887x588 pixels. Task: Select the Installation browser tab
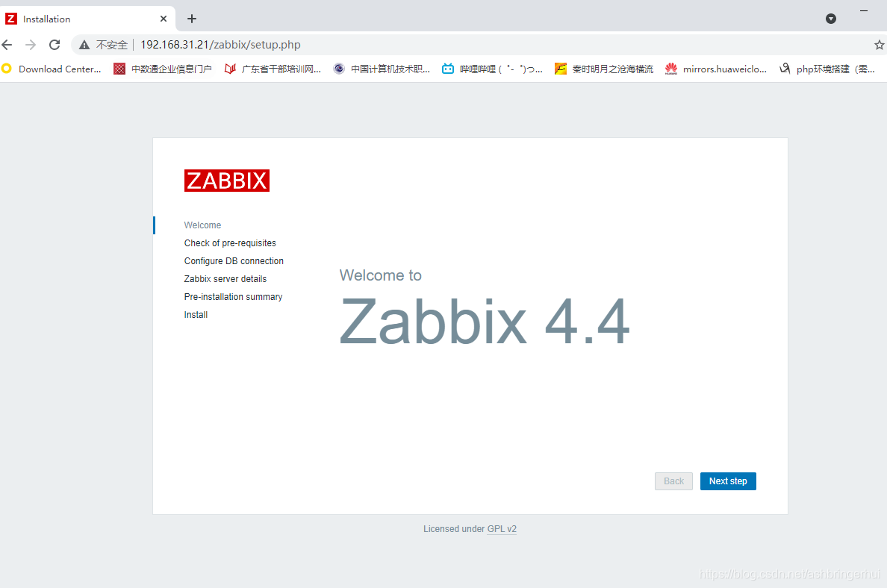pos(87,19)
